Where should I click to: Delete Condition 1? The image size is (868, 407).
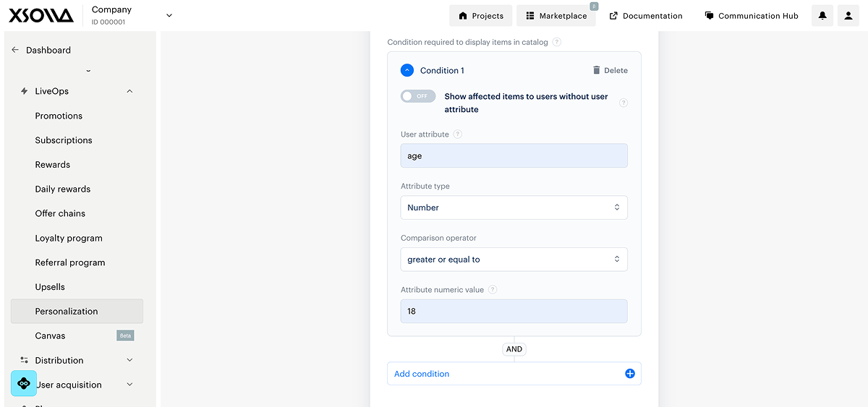pos(610,70)
